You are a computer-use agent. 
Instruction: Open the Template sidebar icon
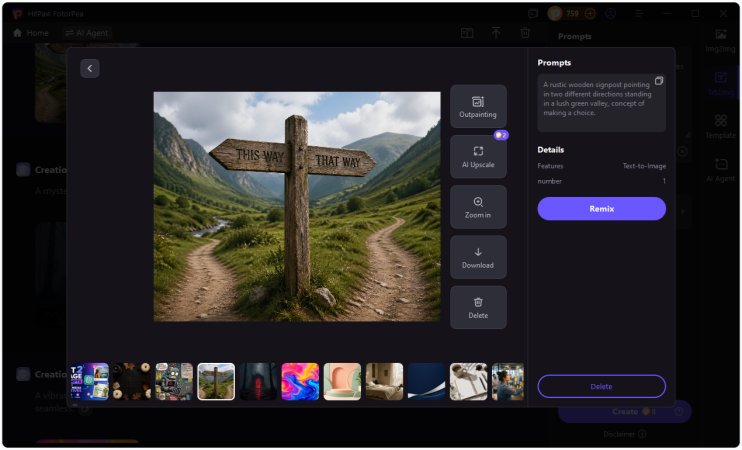tap(721, 125)
